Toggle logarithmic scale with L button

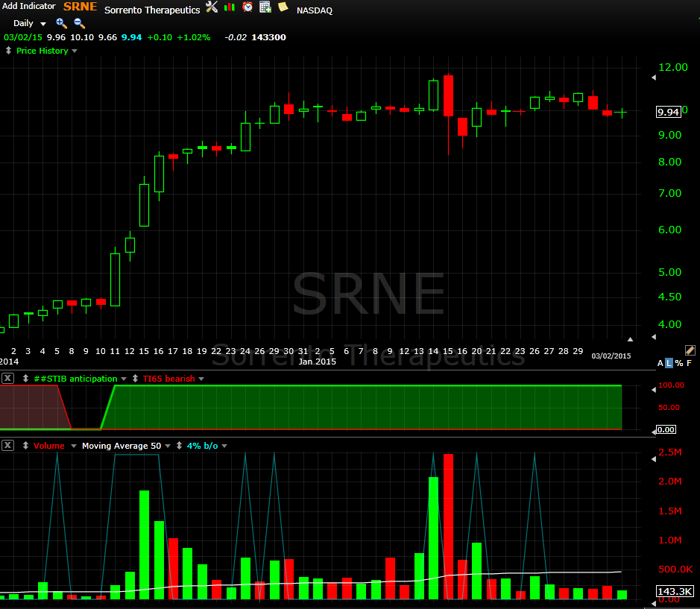(x=669, y=364)
